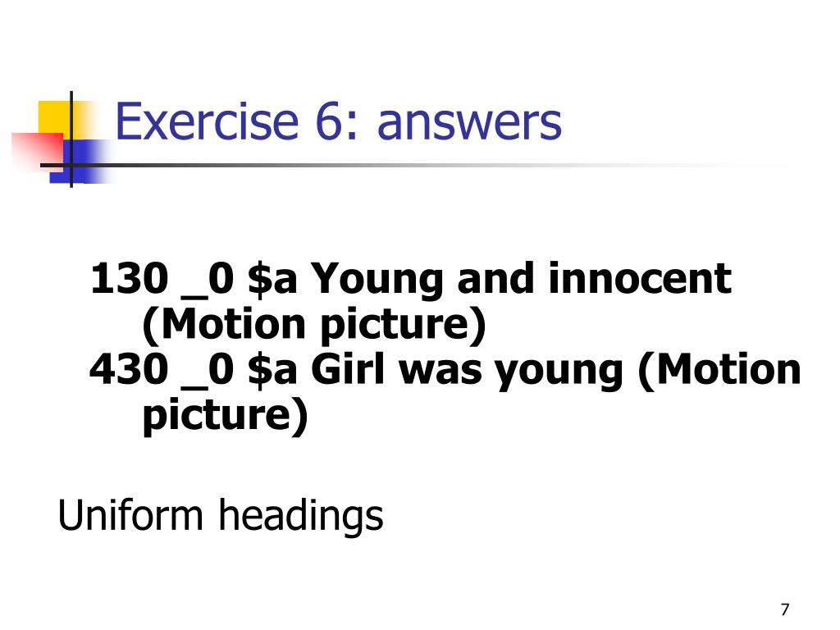The image size is (840, 630).
Task: Click the word "answers" in the title
Action: tap(469, 125)
